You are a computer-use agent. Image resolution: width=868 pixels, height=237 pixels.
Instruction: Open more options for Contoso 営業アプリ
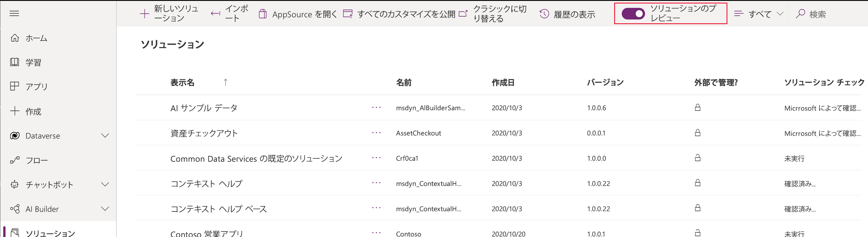pyautogui.click(x=376, y=232)
